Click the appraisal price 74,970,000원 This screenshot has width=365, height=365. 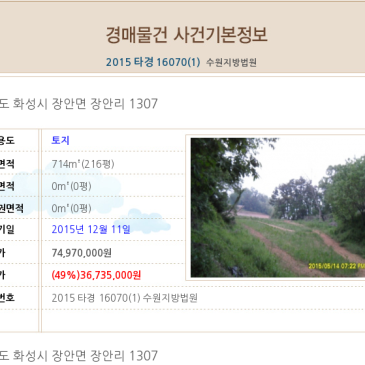(82, 253)
